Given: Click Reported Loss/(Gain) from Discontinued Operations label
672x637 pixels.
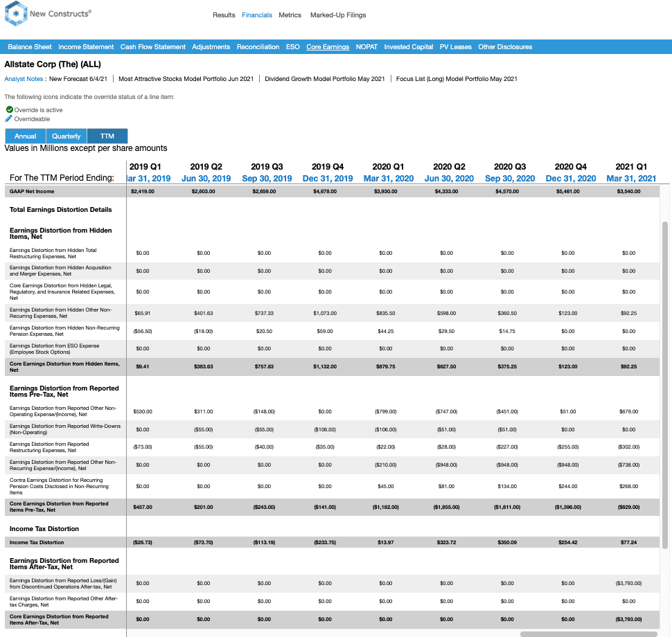Looking at the screenshot, I should (63, 584).
